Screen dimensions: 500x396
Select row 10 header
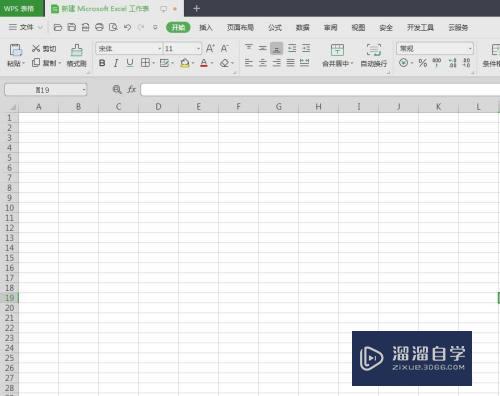9,208
